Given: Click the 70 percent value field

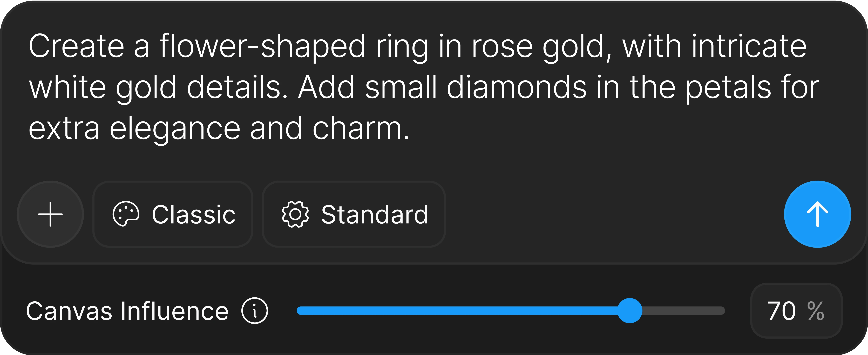Looking at the screenshot, I should [x=796, y=311].
